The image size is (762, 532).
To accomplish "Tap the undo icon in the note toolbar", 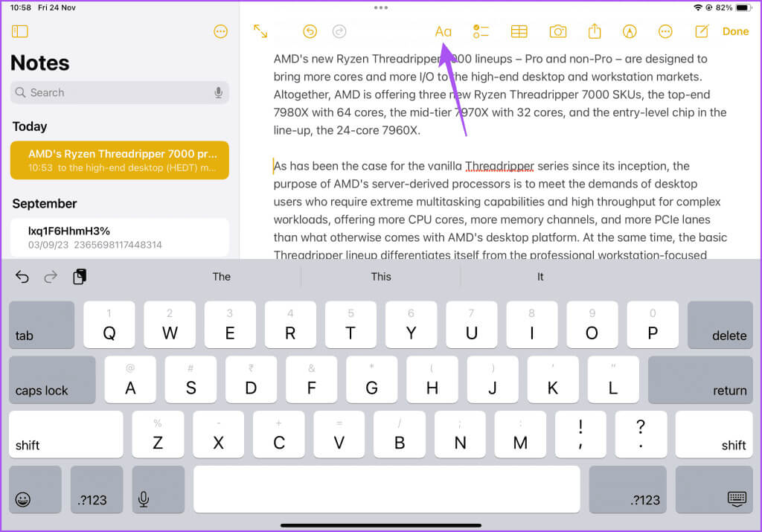I will [x=310, y=31].
